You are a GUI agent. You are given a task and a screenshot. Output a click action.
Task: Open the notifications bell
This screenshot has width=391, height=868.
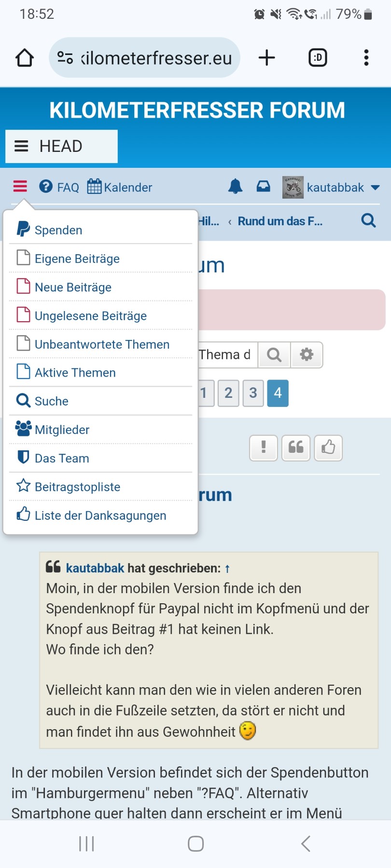click(x=235, y=187)
